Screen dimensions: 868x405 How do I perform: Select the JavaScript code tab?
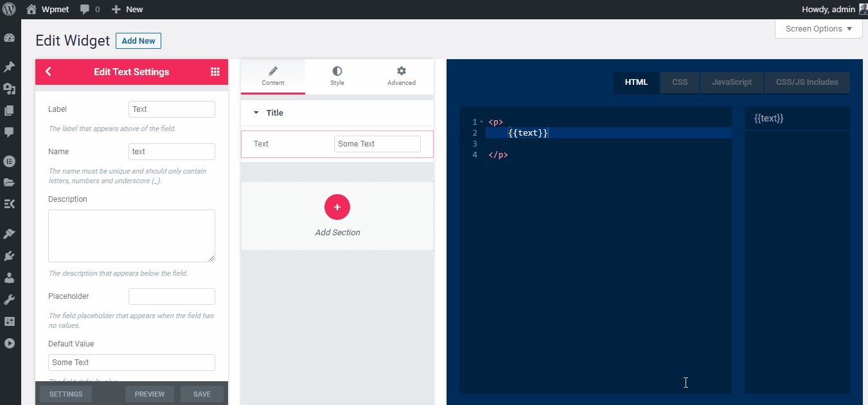tap(732, 82)
